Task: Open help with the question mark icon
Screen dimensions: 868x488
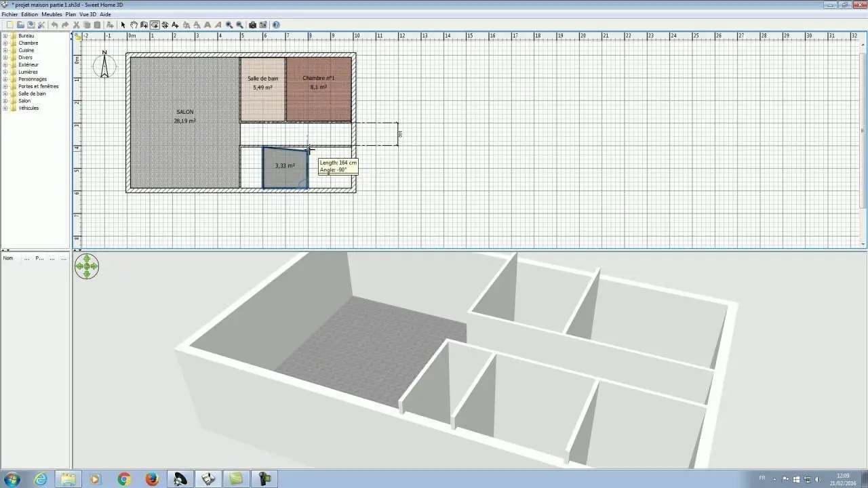Action: click(x=276, y=25)
